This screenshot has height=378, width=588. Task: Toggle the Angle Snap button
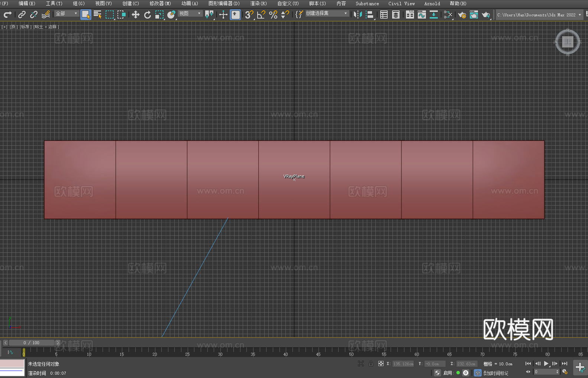point(261,14)
